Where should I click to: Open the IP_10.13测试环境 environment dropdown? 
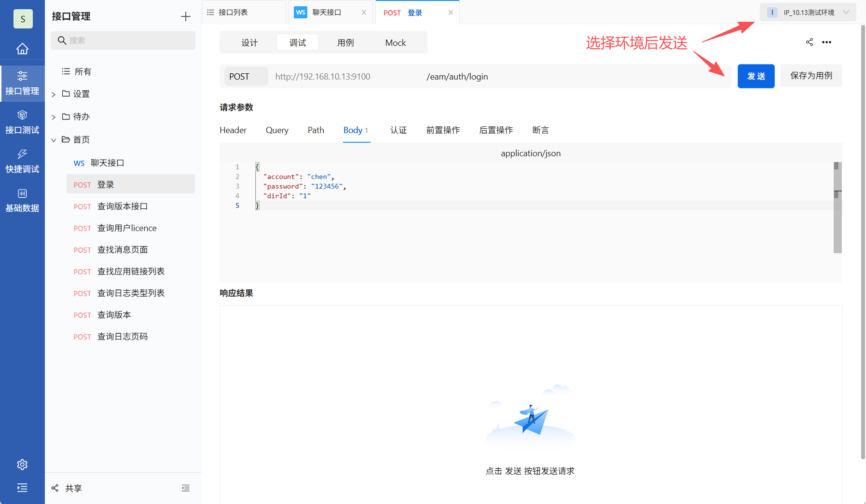coord(808,12)
